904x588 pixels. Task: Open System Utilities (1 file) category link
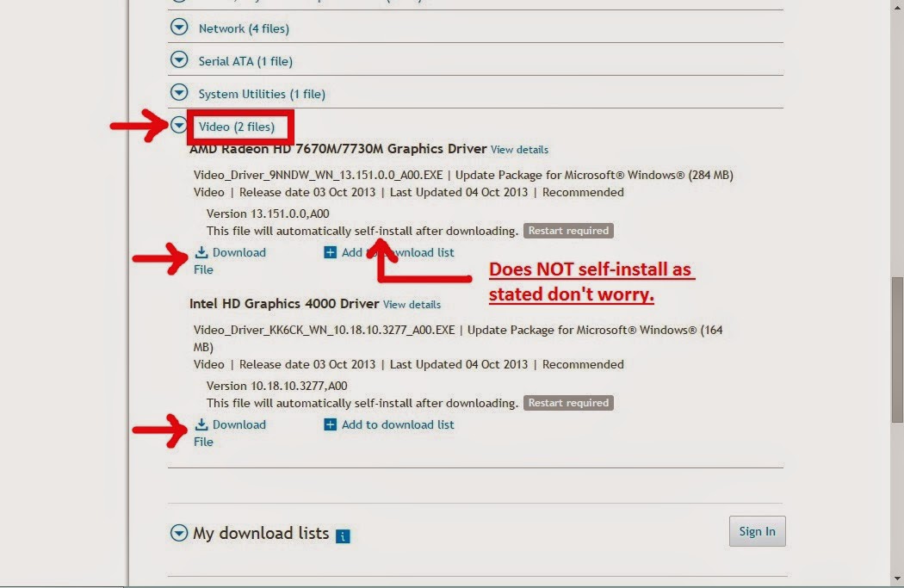pyautogui.click(x=262, y=94)
